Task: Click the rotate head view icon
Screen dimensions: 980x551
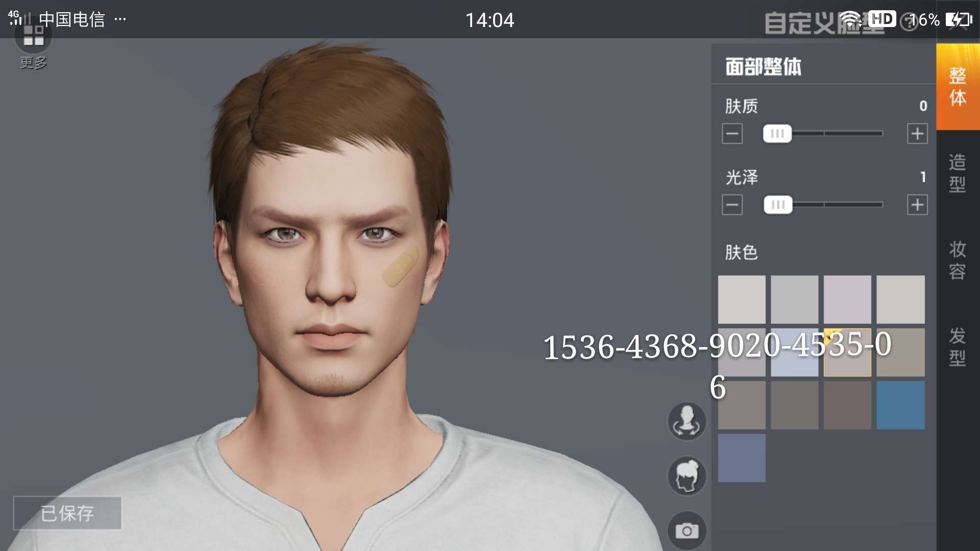Action: pos(687,421)
